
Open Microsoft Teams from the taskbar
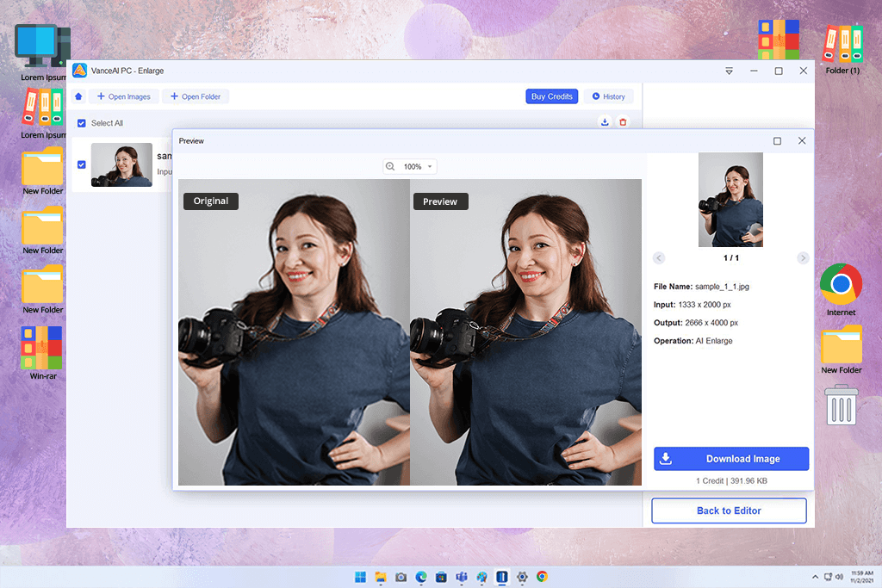coord(462,577)
